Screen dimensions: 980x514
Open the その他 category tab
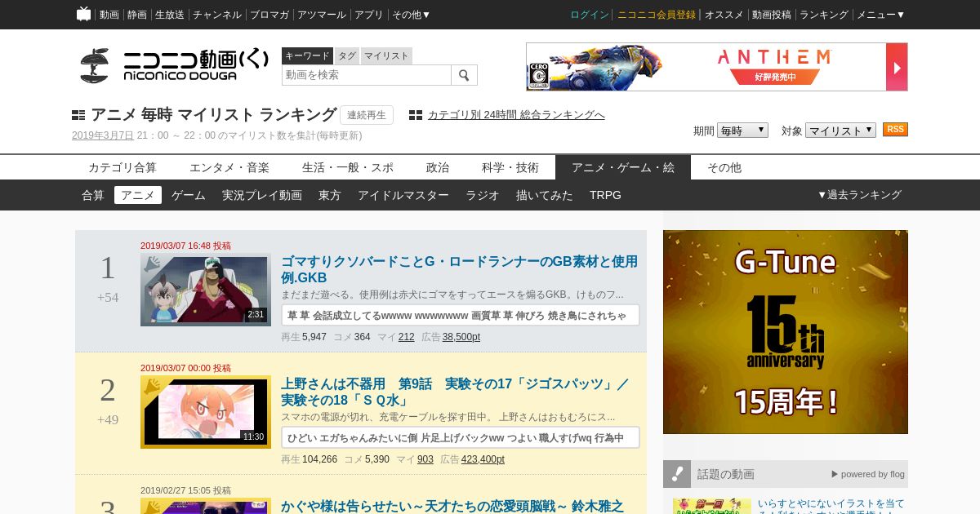pos(724,167)
